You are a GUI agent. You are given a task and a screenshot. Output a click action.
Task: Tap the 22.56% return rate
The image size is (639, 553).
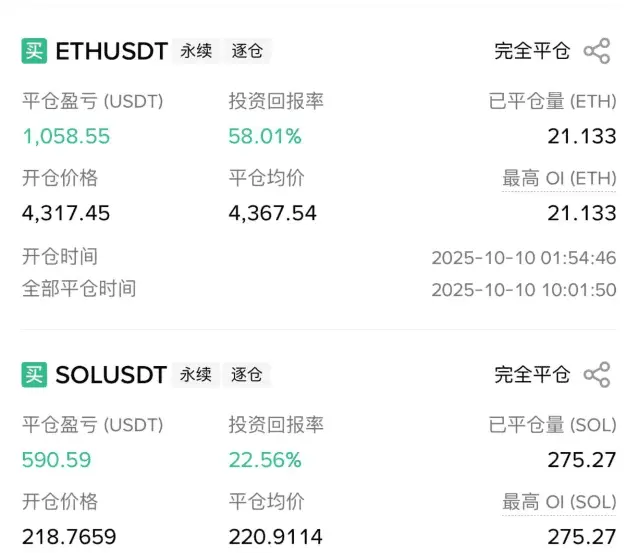tap(265, 460)
